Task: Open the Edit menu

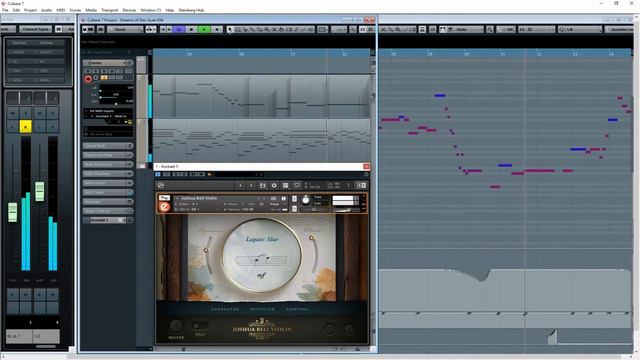Action: click(x=16, y=10)
